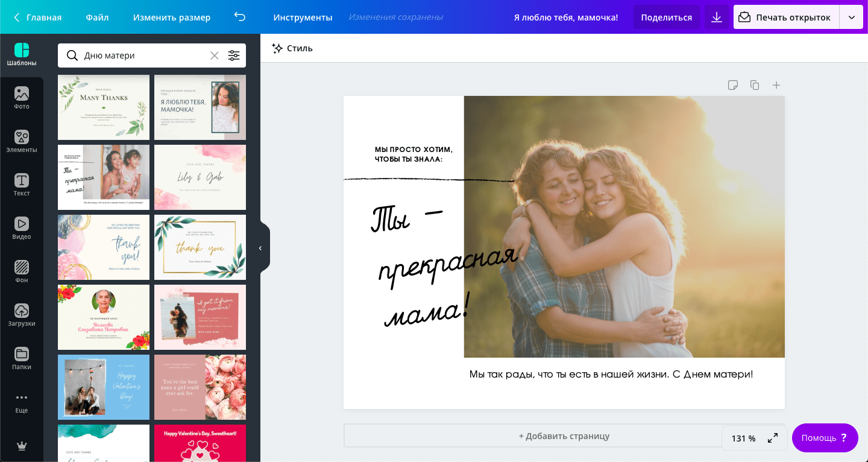Edit the design title Я люблю тебя, мамочка!

pyautogui.click(x=566, y=17)
